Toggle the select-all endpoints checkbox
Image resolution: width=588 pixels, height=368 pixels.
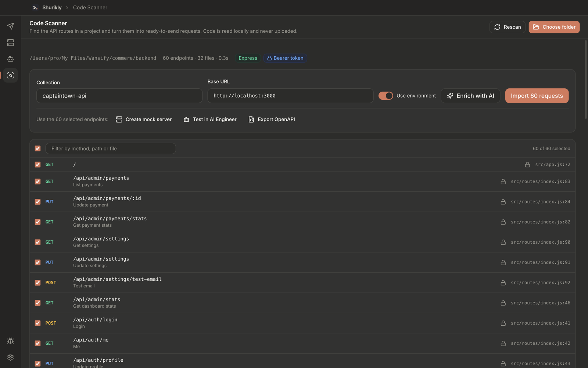[37, 148]
